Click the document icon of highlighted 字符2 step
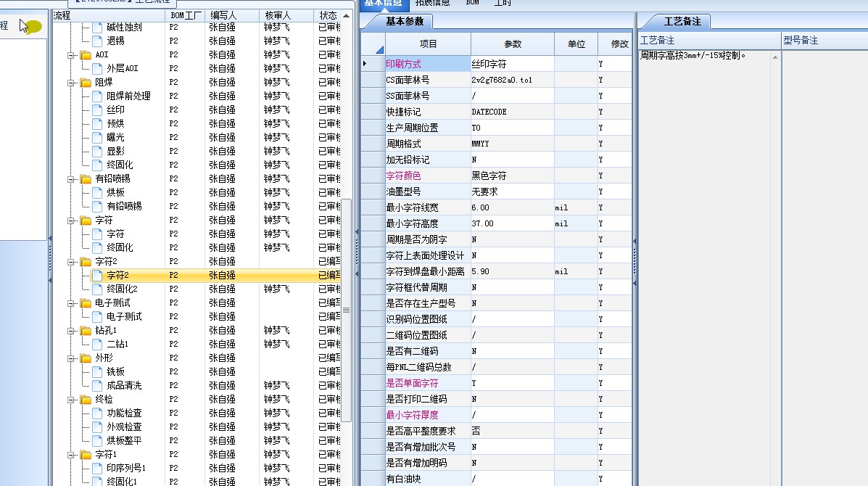This screenshot has height=486, width=868. click(x=97, y=275)
